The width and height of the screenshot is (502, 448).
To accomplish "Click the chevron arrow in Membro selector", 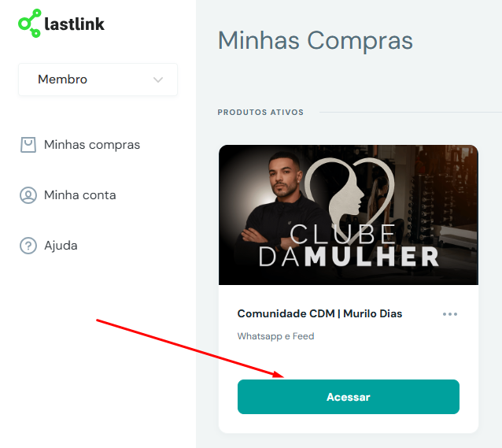I will pyautogui.click(x=158, y=80).
